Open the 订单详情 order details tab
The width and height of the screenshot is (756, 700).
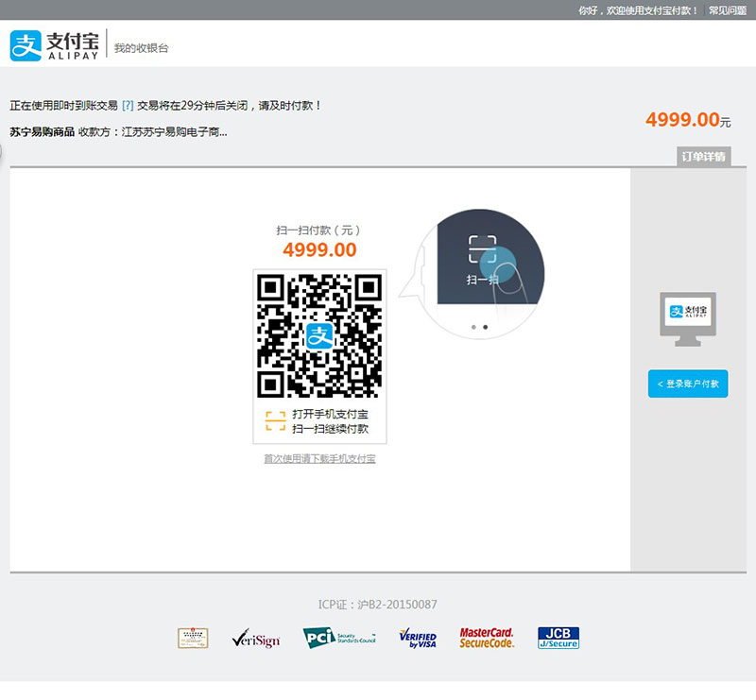tap(703, 157)
